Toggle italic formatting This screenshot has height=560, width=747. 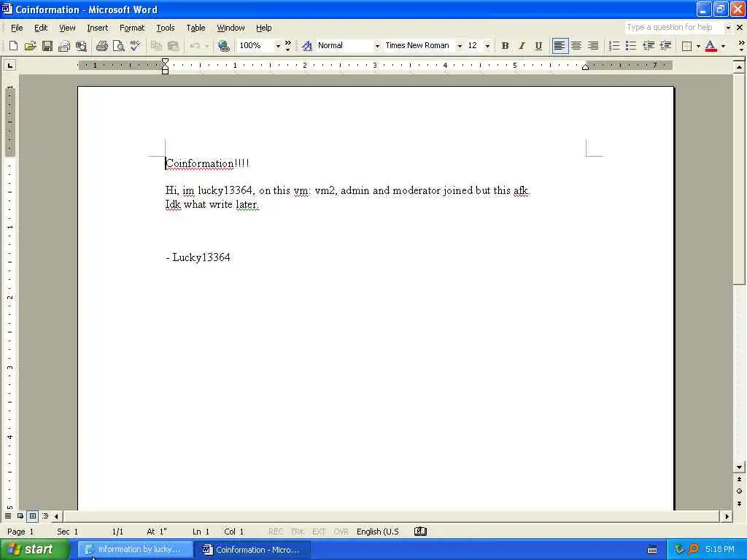pyautogui.click(x=522, y=46)
